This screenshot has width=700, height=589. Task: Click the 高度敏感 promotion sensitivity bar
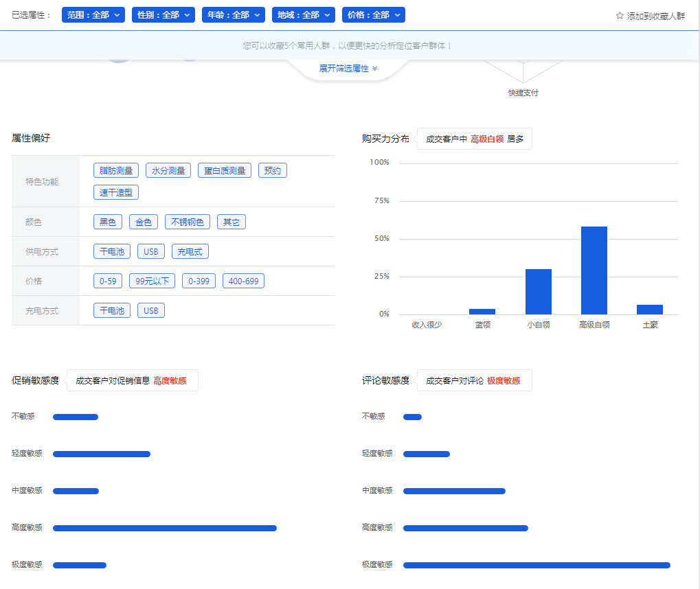164,528
